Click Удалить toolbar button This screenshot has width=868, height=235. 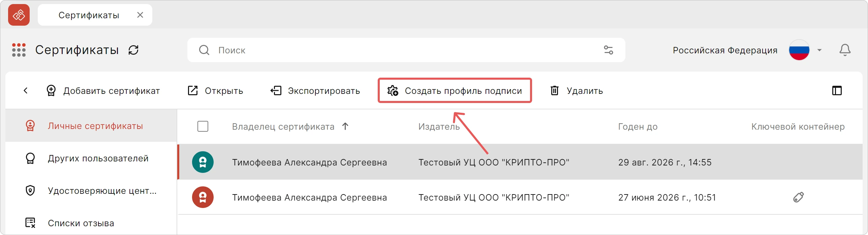577,90
